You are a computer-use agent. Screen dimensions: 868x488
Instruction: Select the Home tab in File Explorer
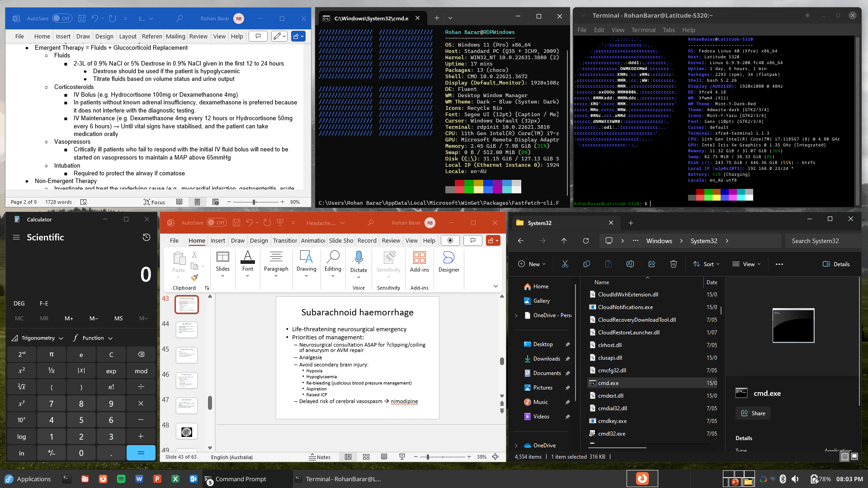tap(539, 286)
